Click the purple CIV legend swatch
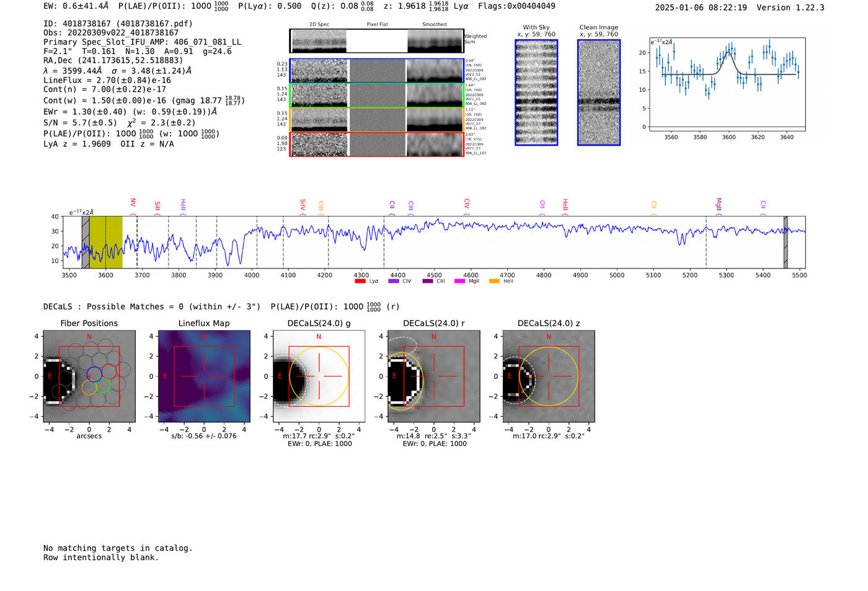The width and height of the screenshot is (868, 591). pyautogui.click(x=394, y=281)
